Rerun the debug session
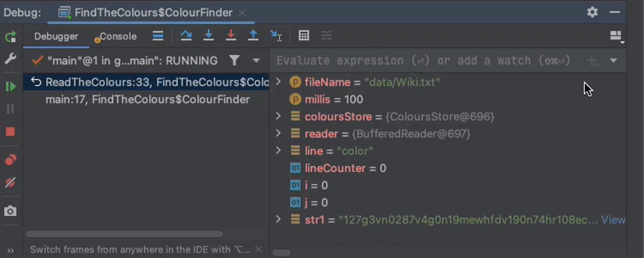Image resolution: width=644 pixels, height=258 pixels. [10, 37]
